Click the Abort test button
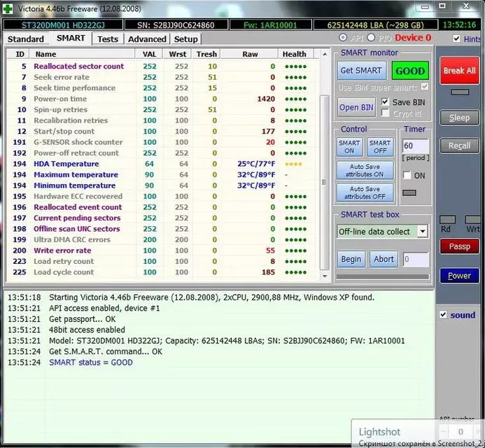 (384, 259)
